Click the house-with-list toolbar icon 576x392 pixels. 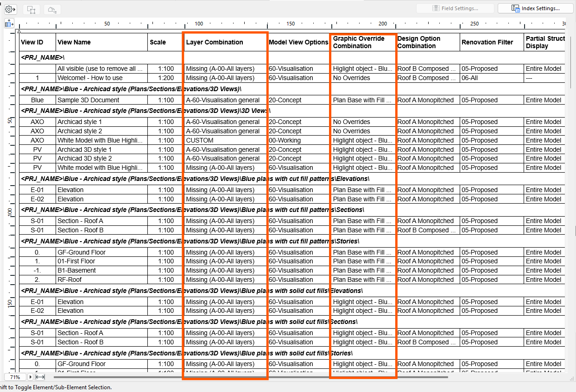pos(52,9)
